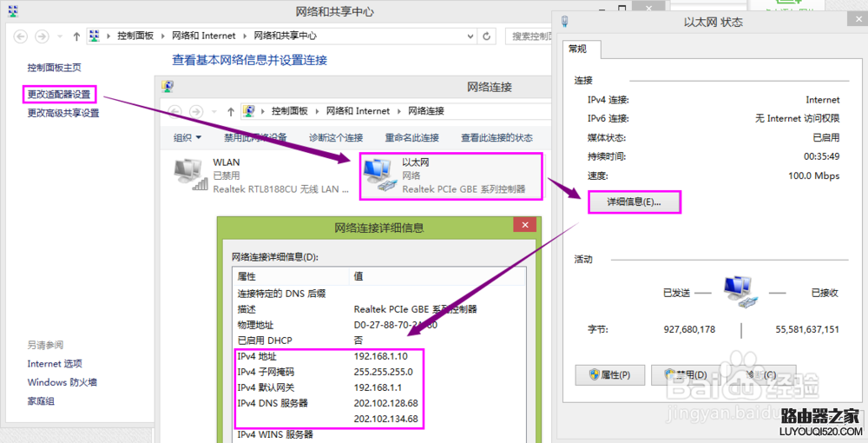This screenshot has height=443, width=868.
Task: Open recent locations dropdown next to forward arrow
Action: coord(60,36)
